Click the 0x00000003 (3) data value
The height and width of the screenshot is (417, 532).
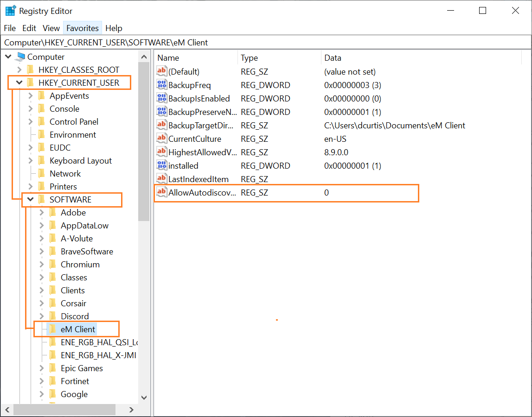pos(353,85)
